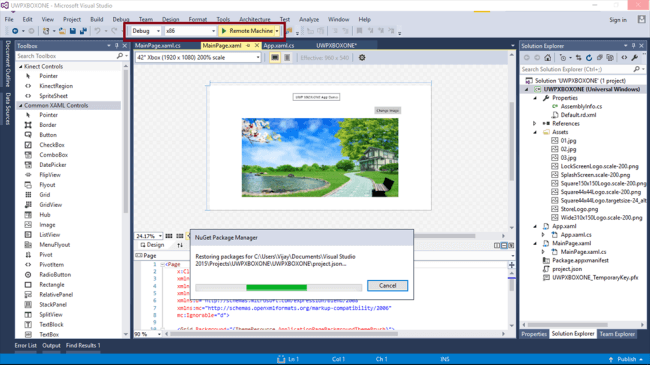Expand the References node in Solution Explorer

click(535, 124)
